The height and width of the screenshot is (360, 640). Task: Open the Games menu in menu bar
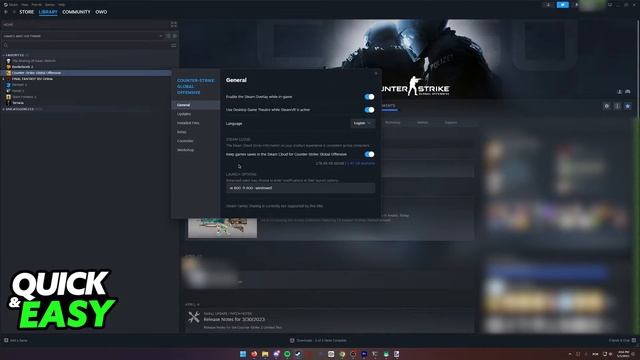click(50, 4)
